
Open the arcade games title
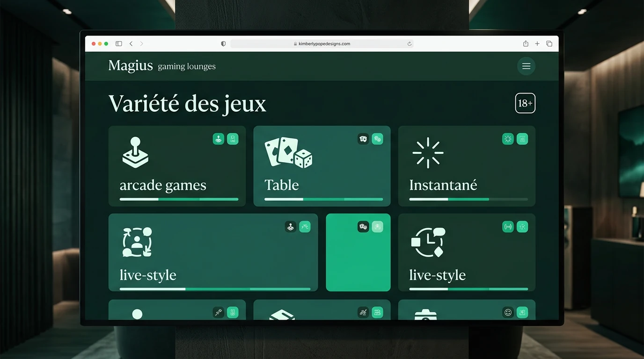tap(163, 185)
